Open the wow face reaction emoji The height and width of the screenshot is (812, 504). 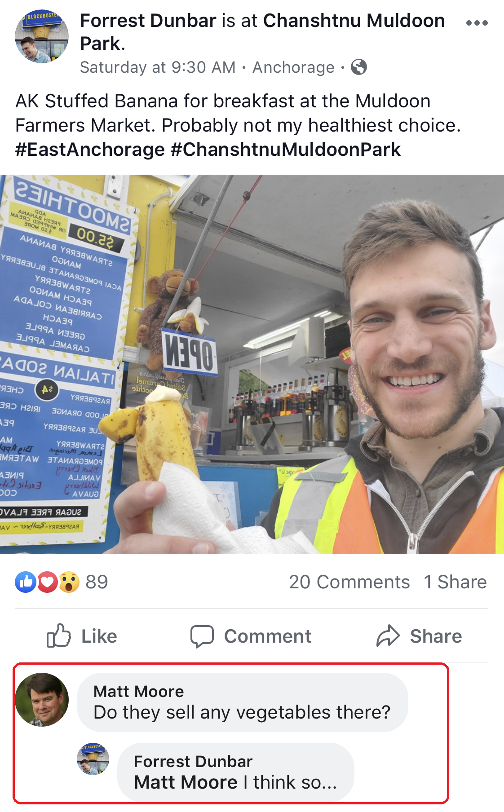(69, 582)
